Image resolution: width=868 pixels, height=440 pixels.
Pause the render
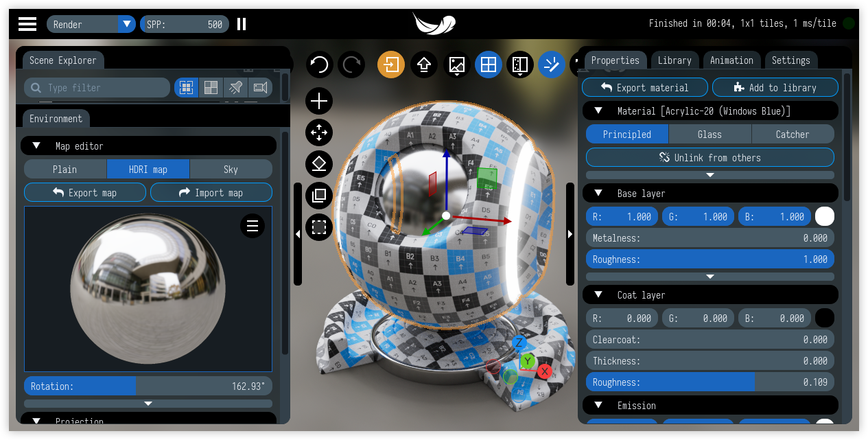point(242,24)
